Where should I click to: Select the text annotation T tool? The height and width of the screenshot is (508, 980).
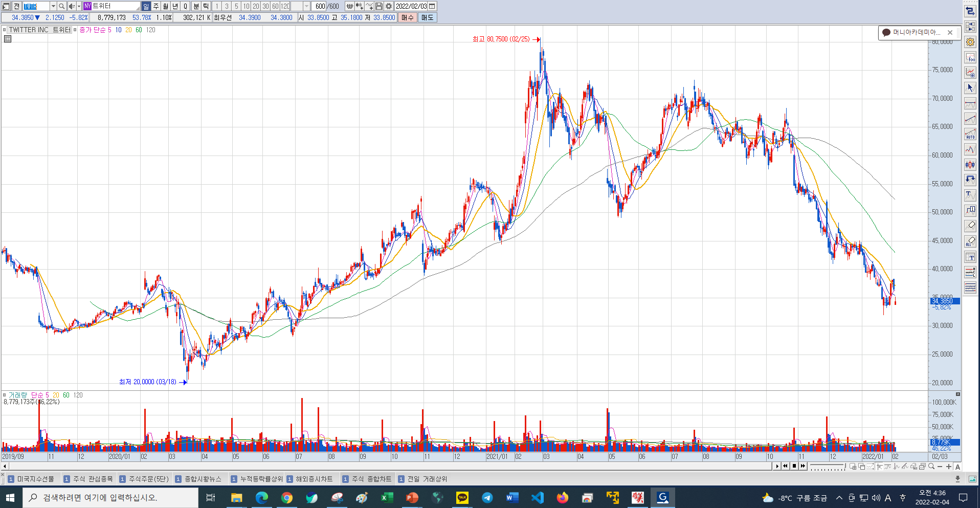(970, 195)
